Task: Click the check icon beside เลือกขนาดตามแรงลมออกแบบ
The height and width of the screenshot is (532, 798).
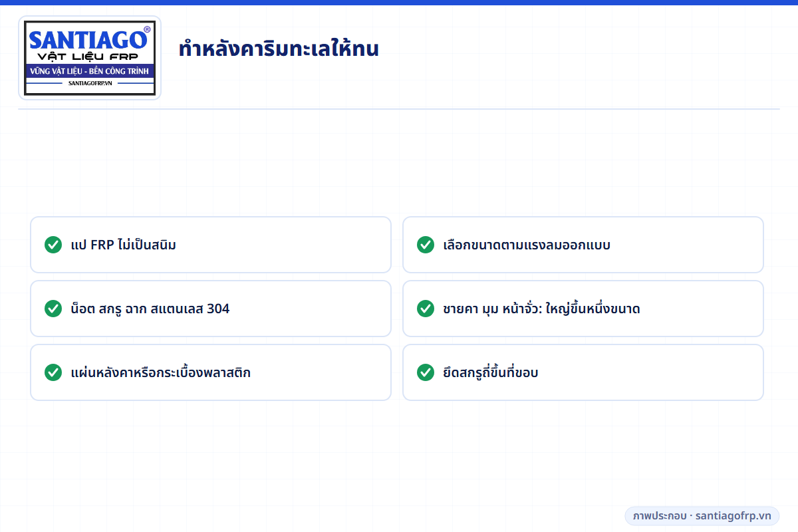Action: coord(426,245)
